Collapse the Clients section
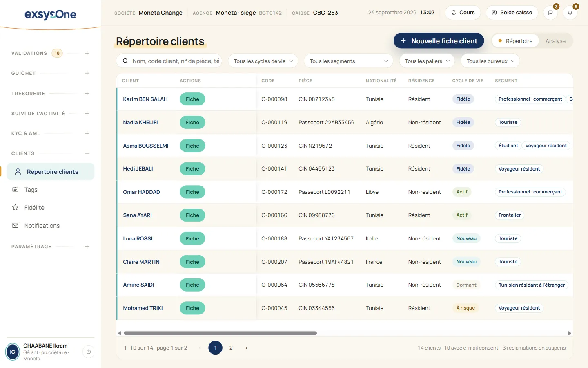 tap(87, 153)
